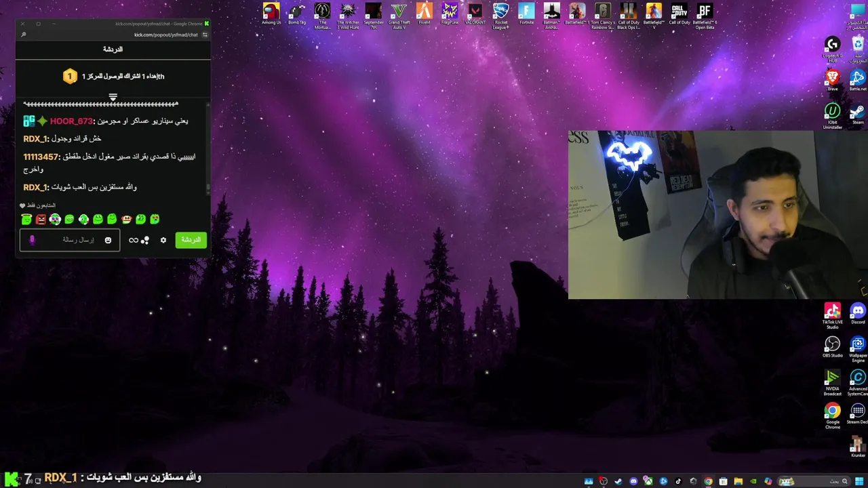868x488 pixels.
Task: Launch the FragPunk desktop shortcut
Action: pos(450,15)
